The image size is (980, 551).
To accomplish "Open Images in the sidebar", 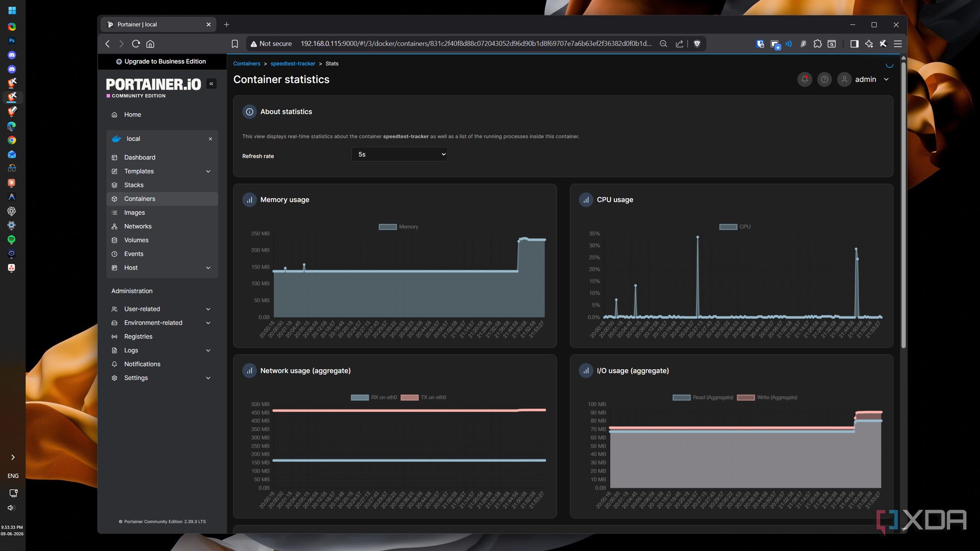I will click(162, 212).
